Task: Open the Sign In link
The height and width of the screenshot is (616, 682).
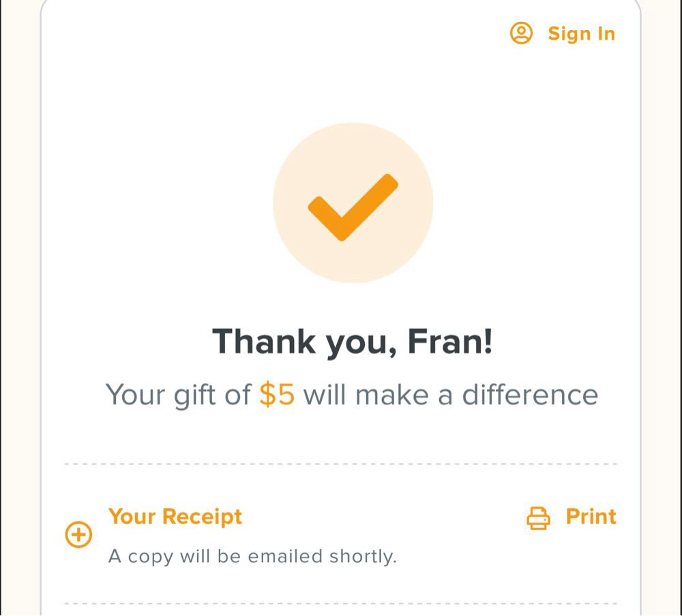Action: coord(581,33)
